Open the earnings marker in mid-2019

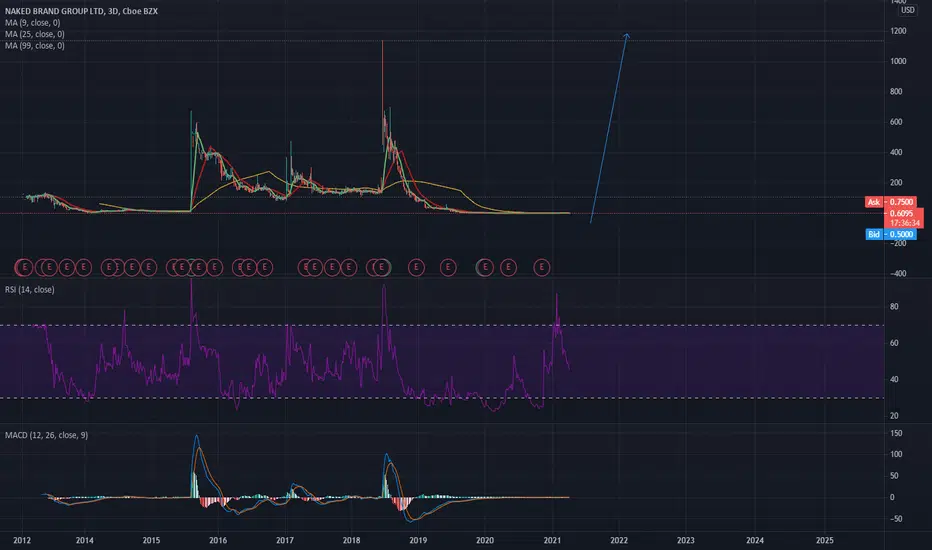pyautogui.click(x=448, y=268)
